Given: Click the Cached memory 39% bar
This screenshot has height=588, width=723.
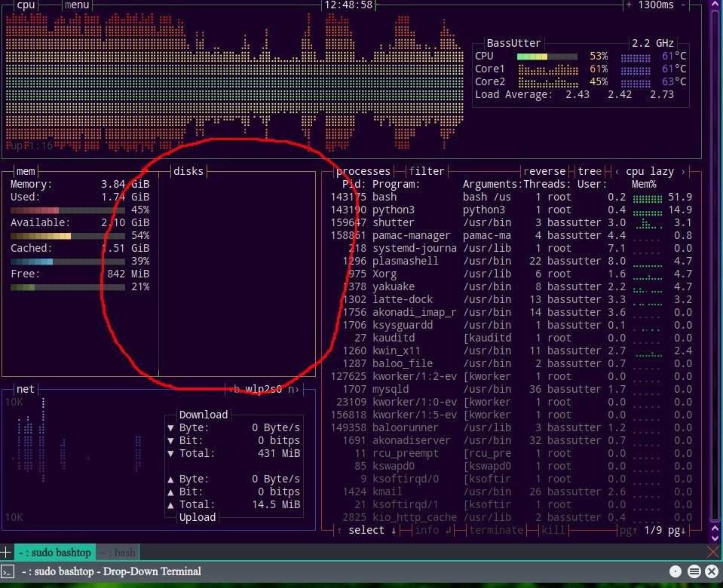Looking at the screenshot, I should (68, 262).
